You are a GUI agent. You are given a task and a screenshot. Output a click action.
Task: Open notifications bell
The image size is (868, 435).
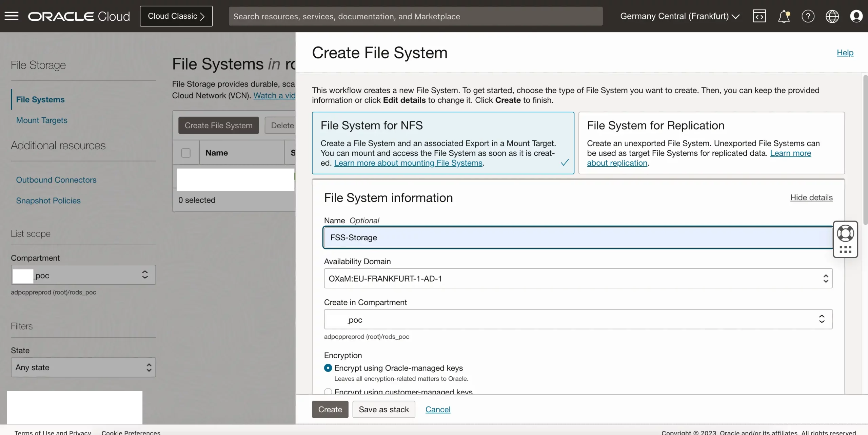(x=784, y=16)
